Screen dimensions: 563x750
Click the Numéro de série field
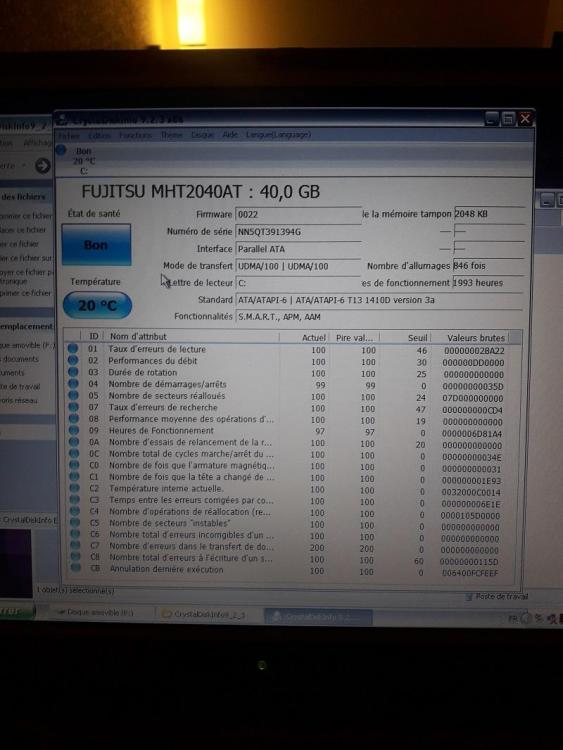(298, 232)
